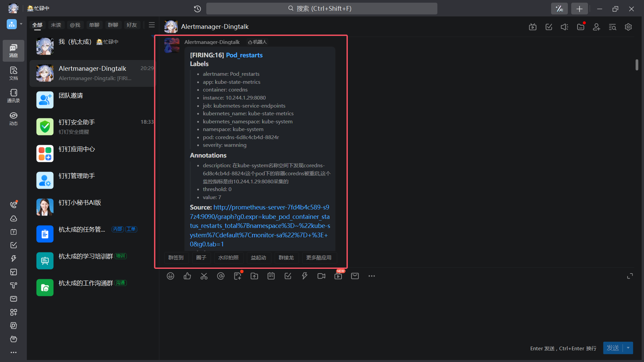This screenshot has height=362, width=644.
Task: Click the search input field
Action: (x=321, y=9)
